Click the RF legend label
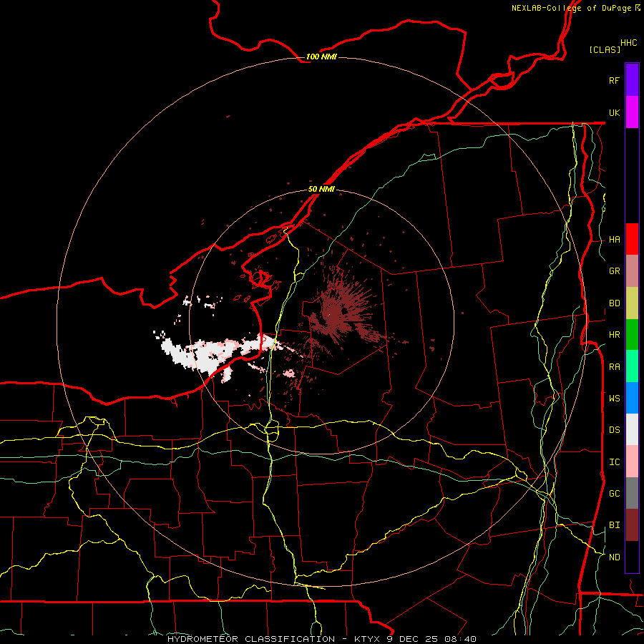Screen dimensions: 644x644 click(614, 80)
